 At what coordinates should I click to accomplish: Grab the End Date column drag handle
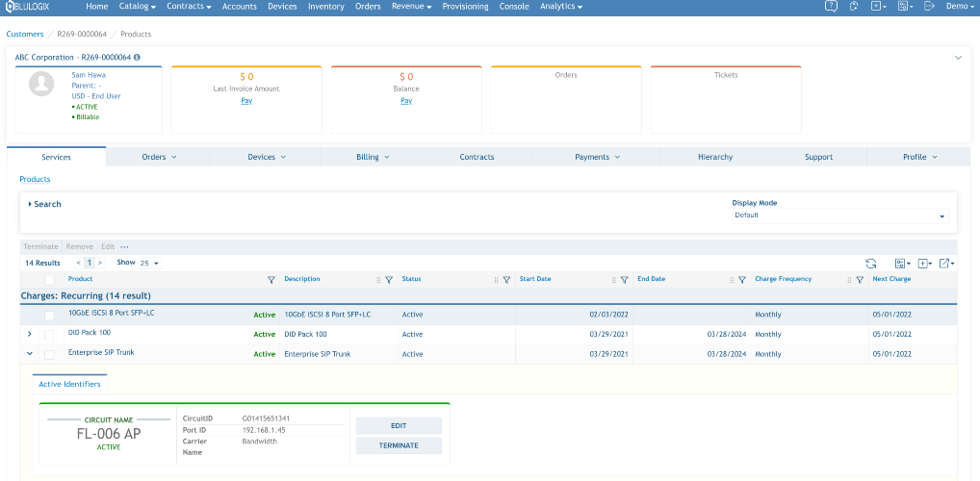pos(732,280)
